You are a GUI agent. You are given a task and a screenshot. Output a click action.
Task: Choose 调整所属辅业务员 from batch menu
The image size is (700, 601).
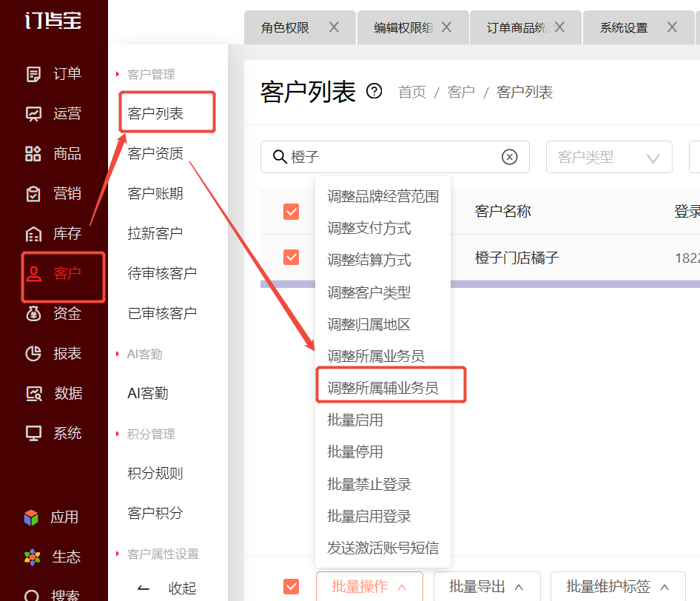[x=383, y=388]
